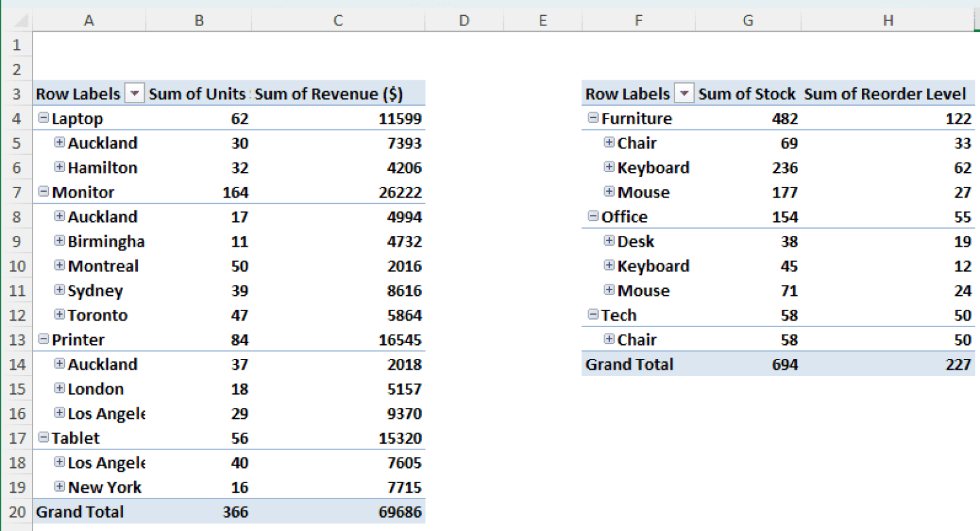Expand Montreal under the Monitor group

59,266
